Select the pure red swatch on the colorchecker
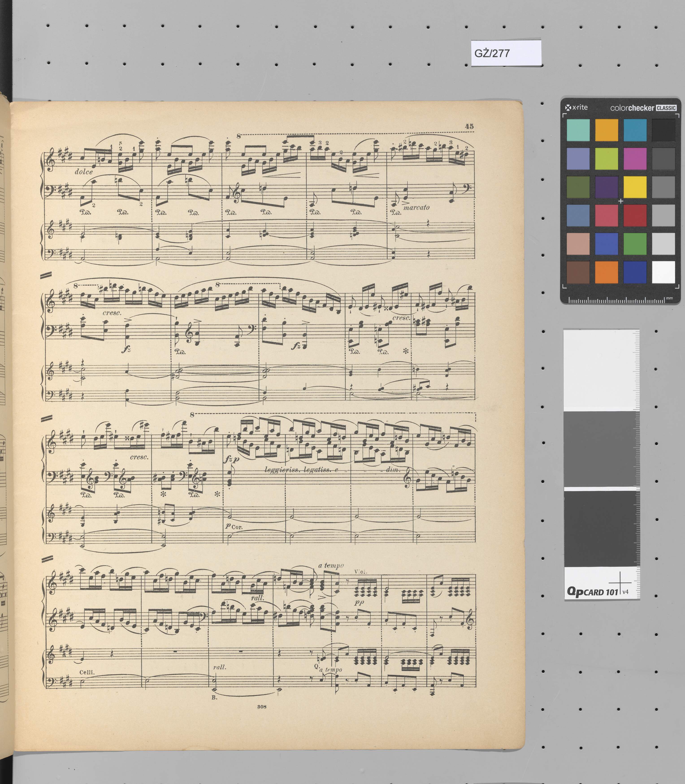Screen dimensions: 685x784 (x=635, y=215)
